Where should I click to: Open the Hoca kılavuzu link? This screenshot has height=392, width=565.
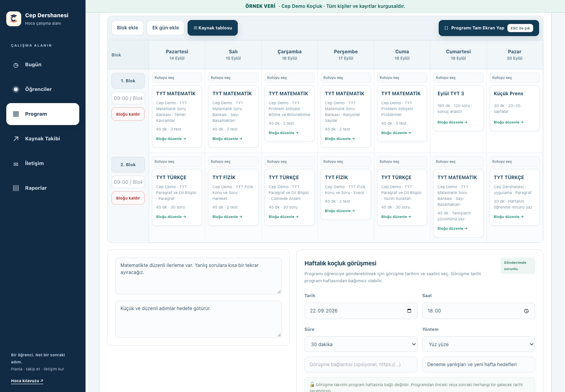click(27, 381)
